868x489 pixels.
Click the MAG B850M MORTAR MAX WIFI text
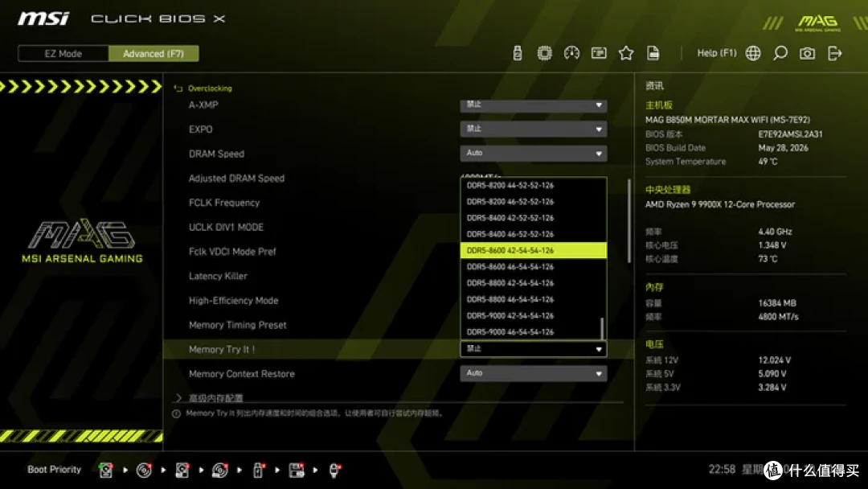tap(727, 120)
